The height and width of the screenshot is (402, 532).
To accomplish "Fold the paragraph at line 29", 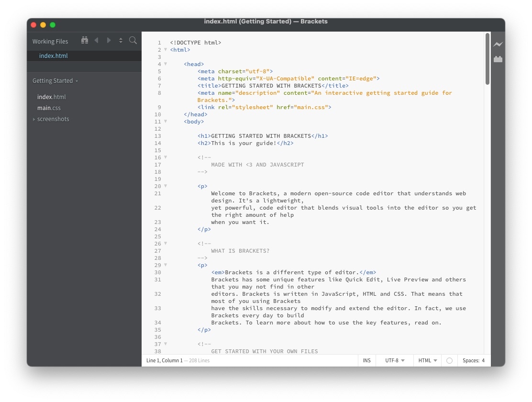I will point(166,265).
